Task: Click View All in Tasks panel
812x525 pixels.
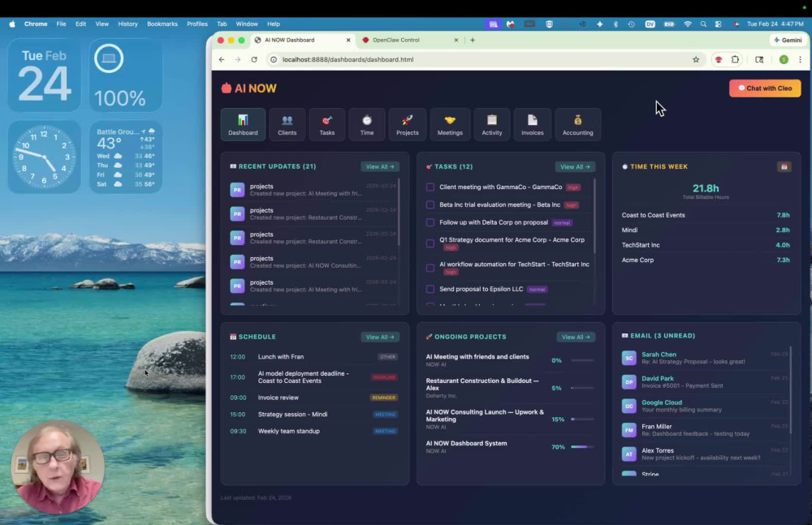Action: (x=575, y=166)
